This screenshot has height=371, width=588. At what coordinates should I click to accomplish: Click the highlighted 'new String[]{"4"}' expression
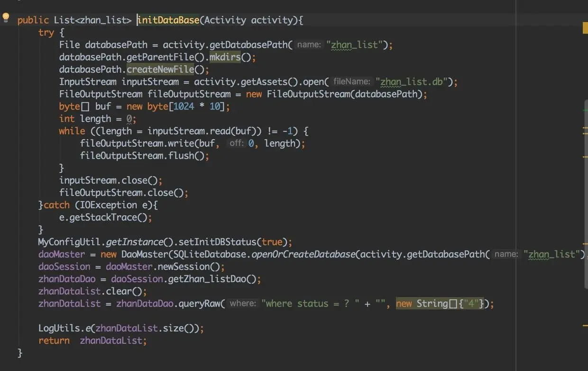coord(440,303)
